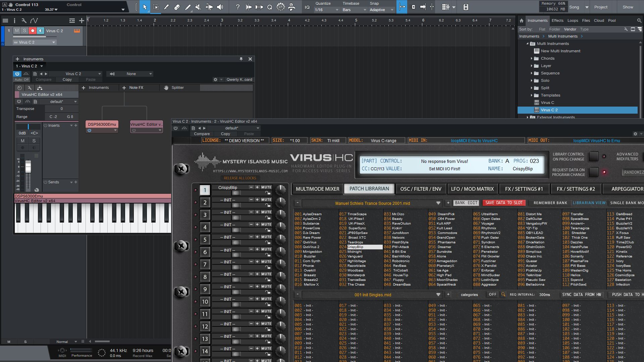The image size is (644, 362).
Task: Select the Listen speaker tool
Action: point(220,7)
